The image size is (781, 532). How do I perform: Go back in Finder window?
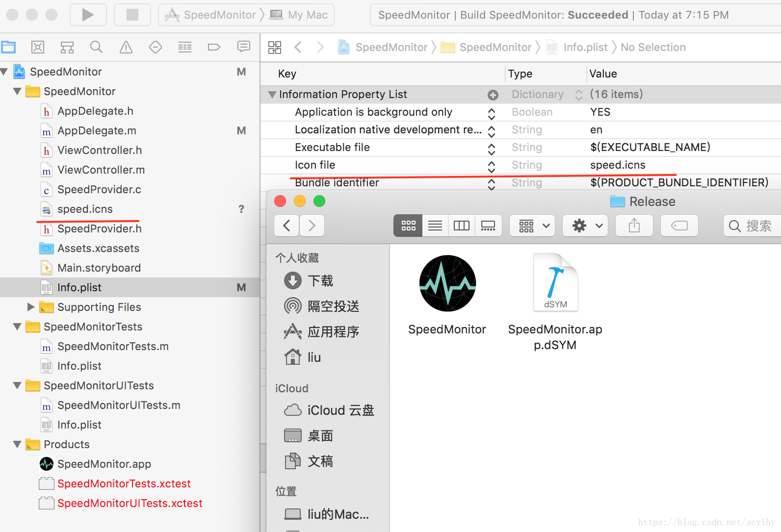[x=287, y=226]
